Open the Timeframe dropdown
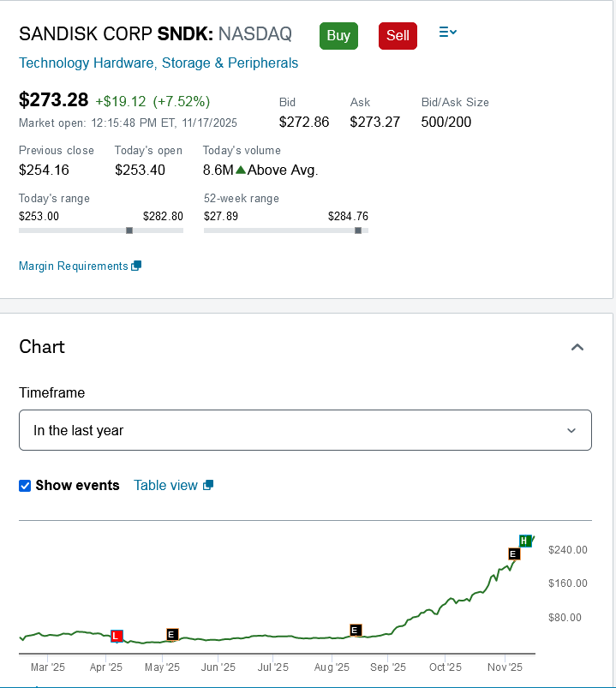This screenshot has height=688, width=616. click(305, 430)
